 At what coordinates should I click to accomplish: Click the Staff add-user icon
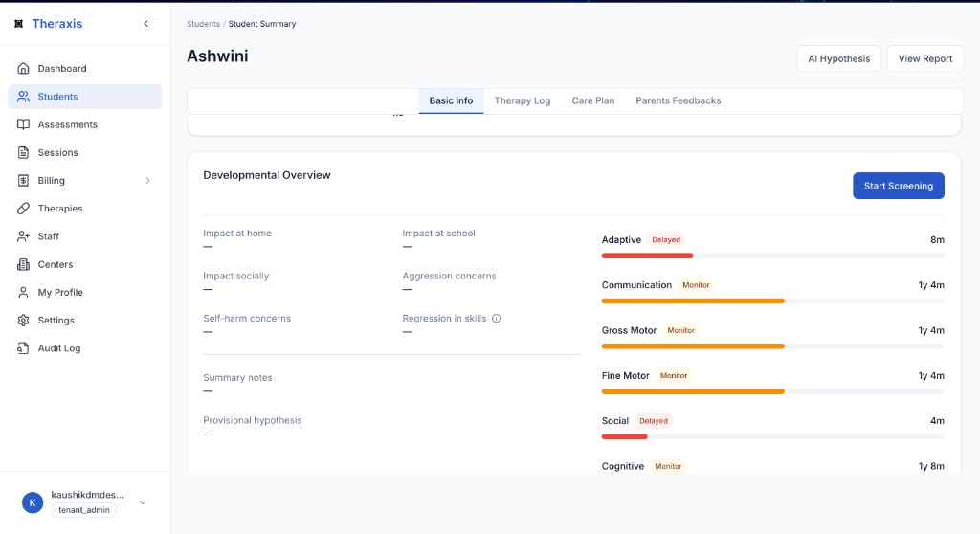23,236
